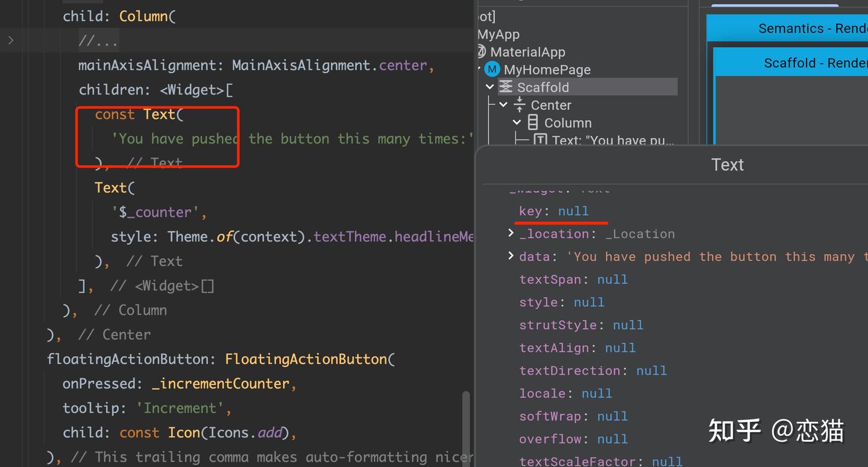Select the Column tree node label

coord(568,122)
